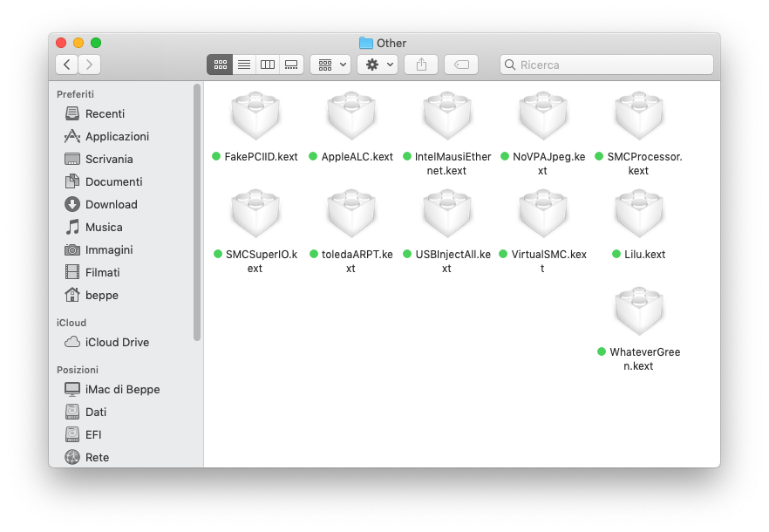Switch to column view
Viewport: 769px width, 532px height.
pyautogui.click(x=268, y=65)
